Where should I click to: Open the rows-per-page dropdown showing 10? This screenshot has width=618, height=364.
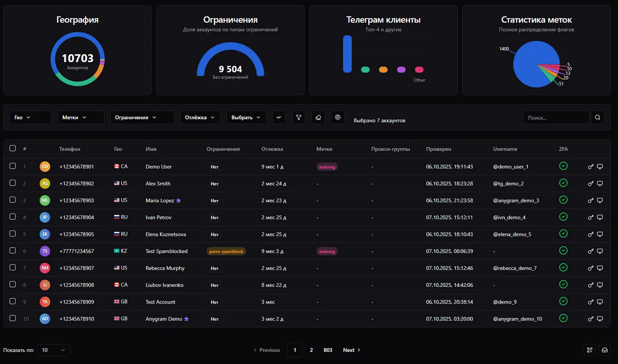pyautogui.click(x=54, y=350)
